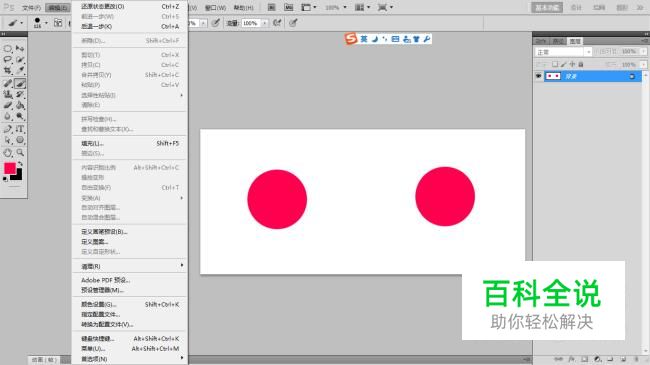Open the 100% zoom level dropdown

336,7
